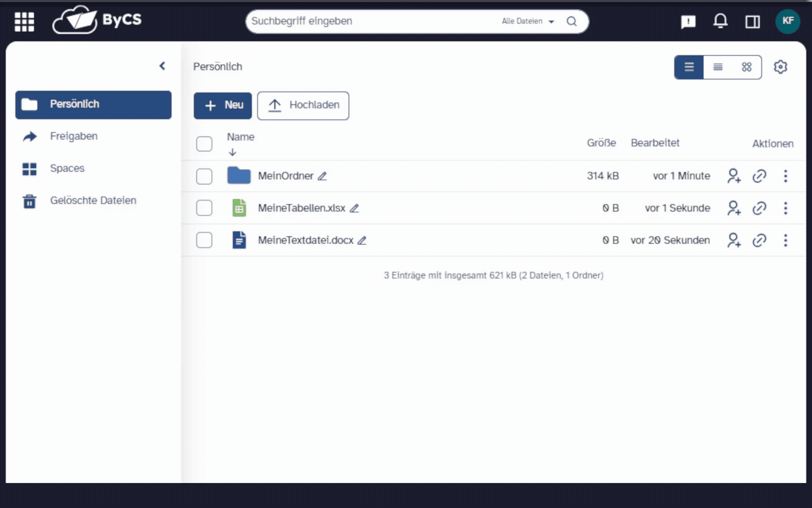Collapse the left navigation sidebar

[162, 66]
